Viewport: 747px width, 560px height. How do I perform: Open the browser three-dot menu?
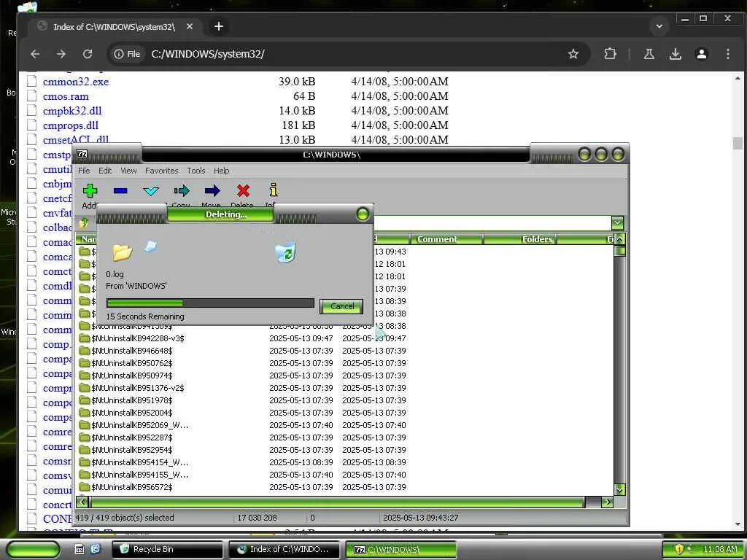point(727,54)
